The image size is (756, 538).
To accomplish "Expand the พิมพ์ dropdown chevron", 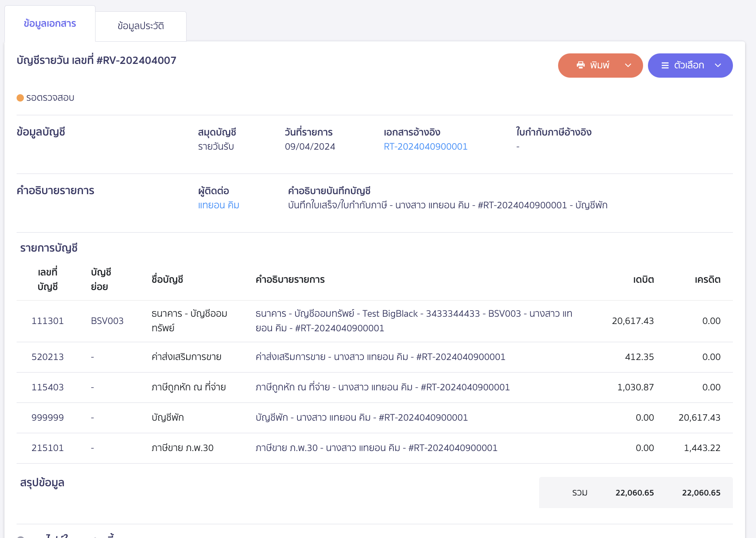I will pos(628,65).
